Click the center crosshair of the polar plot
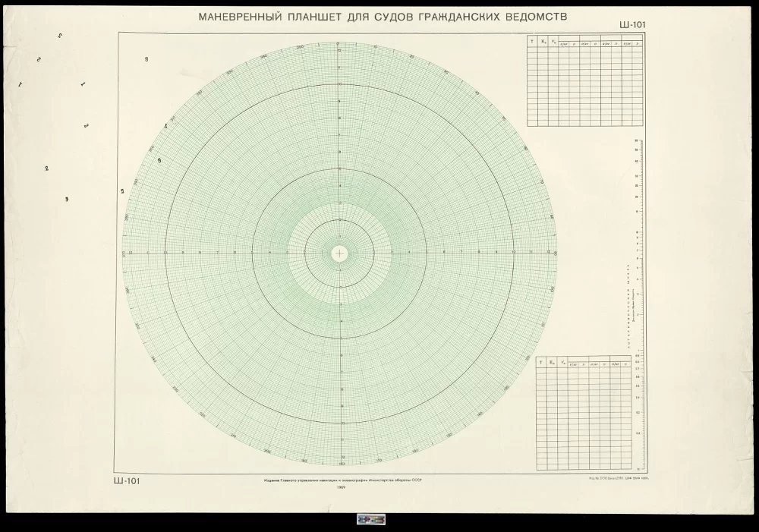759x532 pixels. (x=340, y=253)
